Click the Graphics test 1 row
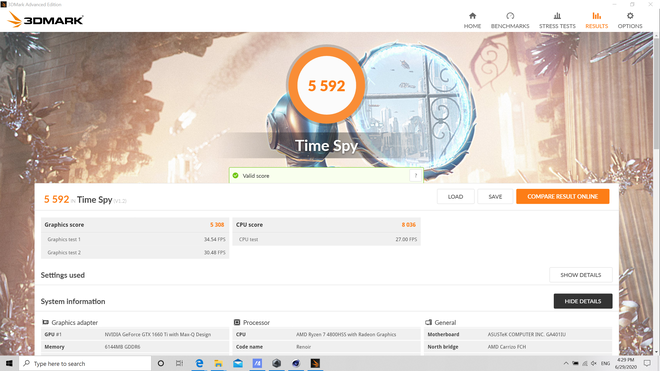The width and height of the screenshot is (660, 371). [135, 239]
